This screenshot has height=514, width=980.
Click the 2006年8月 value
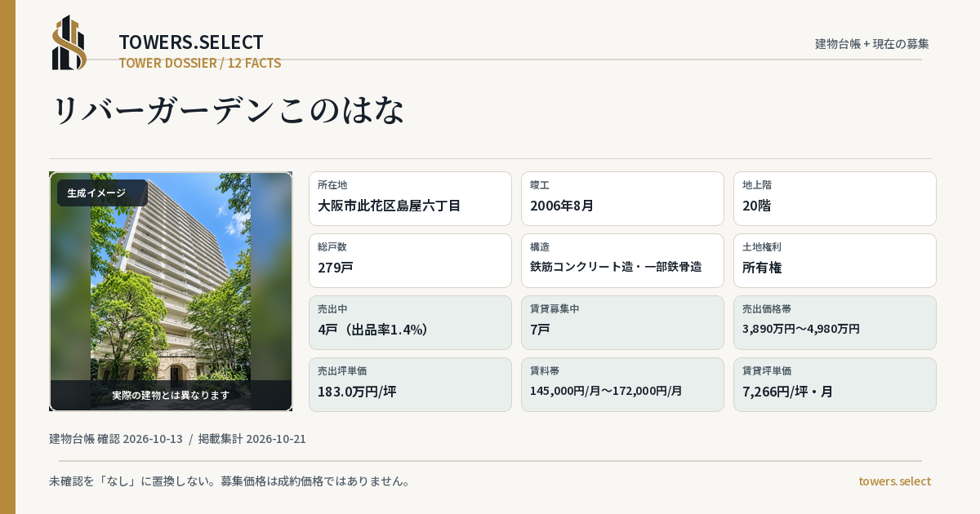[562, 206]
